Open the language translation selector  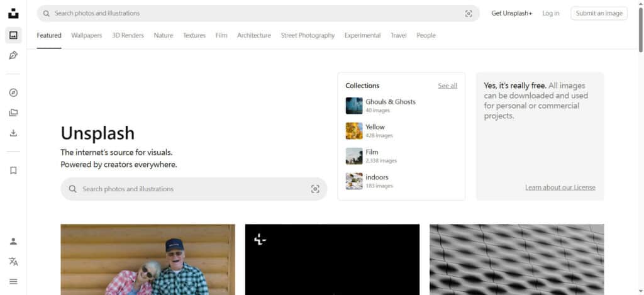(13, 262)
